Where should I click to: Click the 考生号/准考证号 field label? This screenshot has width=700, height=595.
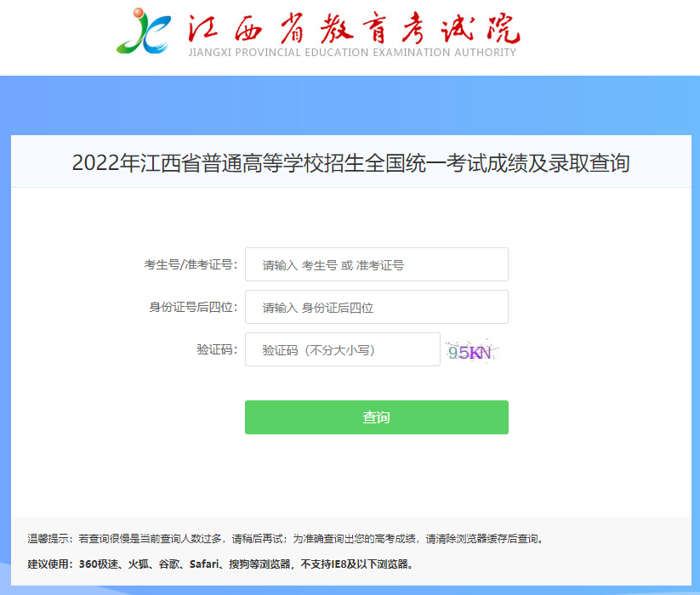click(x=191, y=264)
